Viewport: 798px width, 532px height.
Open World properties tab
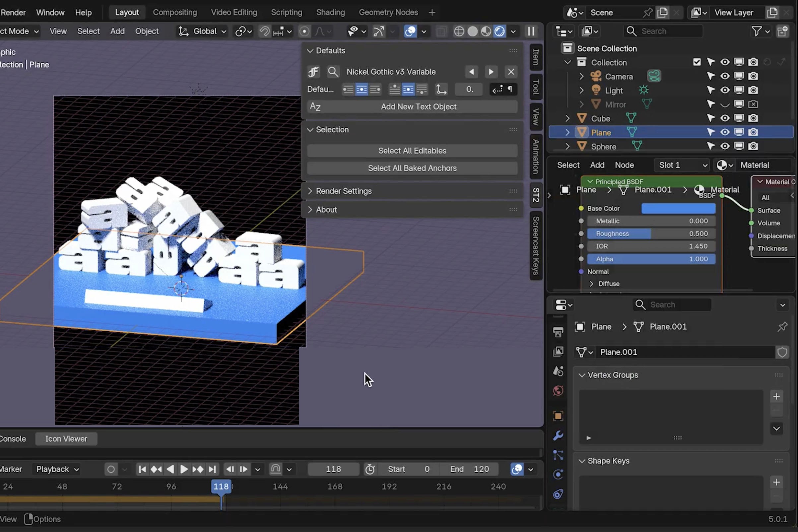(x=558, y=390)
